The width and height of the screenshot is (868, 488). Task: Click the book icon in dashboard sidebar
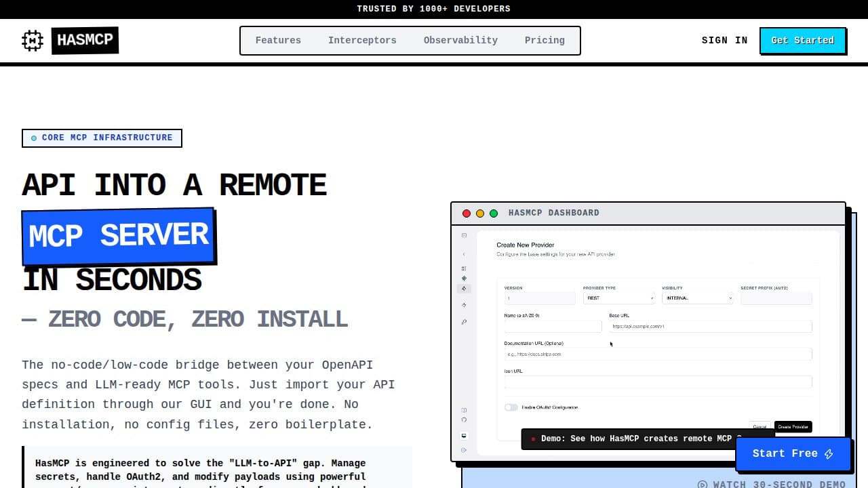click(x=464, y=410)
